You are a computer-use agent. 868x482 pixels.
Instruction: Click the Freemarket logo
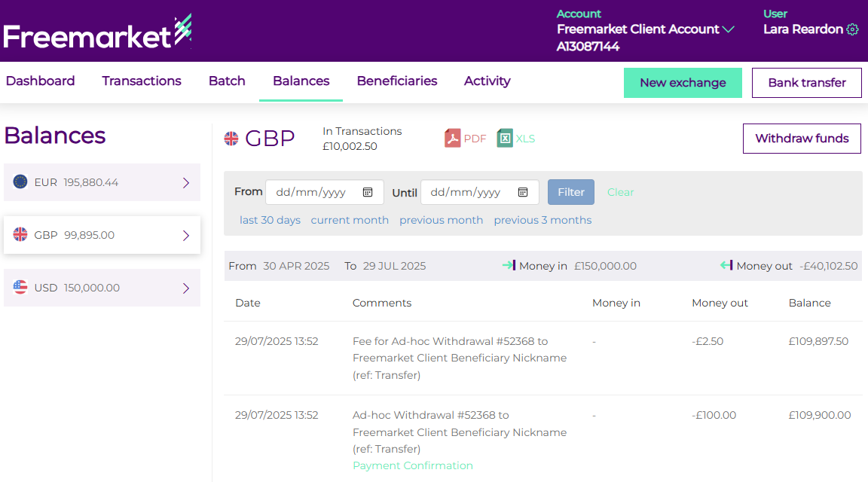pyautogui.click(x=97, y=33)
